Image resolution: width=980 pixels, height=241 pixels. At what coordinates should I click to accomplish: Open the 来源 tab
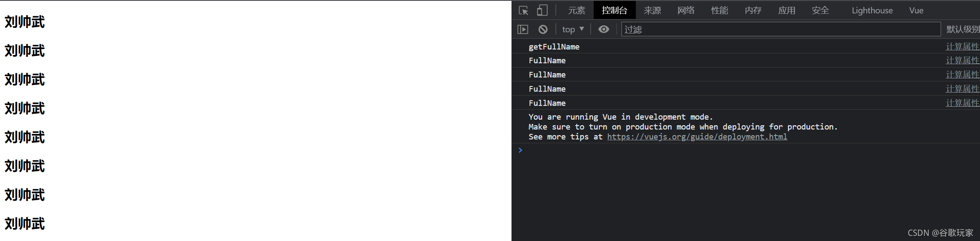(x=652, y=10)
